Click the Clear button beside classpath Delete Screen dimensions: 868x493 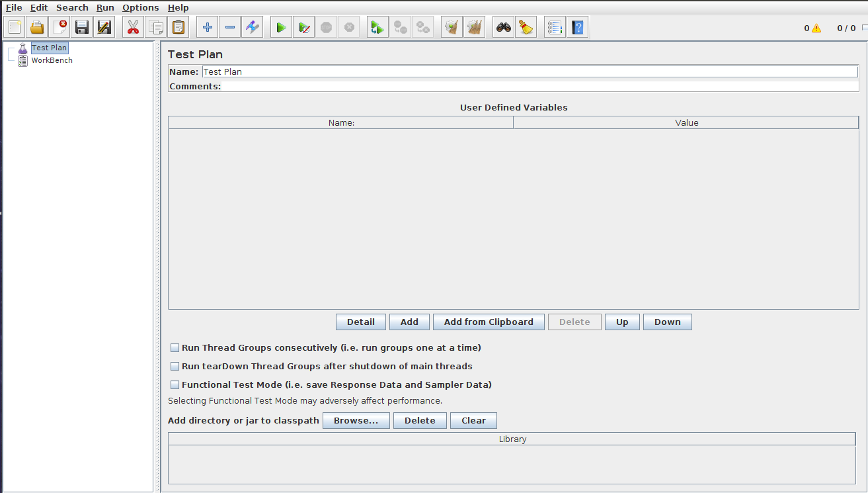[473, 420]
